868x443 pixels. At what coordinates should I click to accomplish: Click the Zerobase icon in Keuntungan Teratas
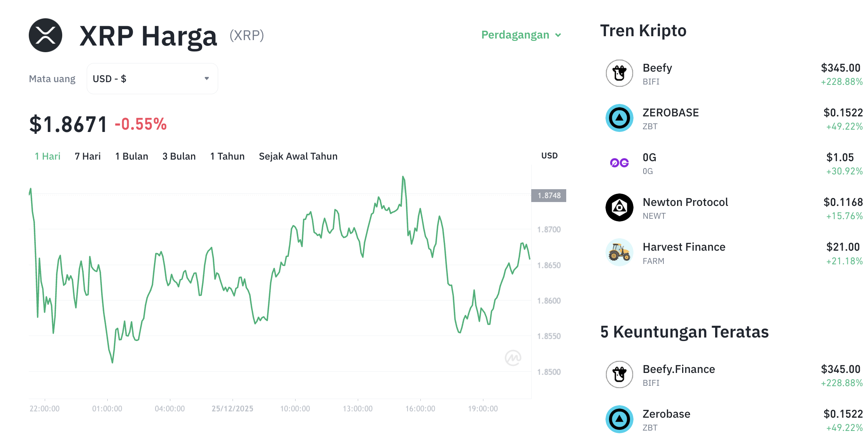pyautogui.click(x=619, y=419)
